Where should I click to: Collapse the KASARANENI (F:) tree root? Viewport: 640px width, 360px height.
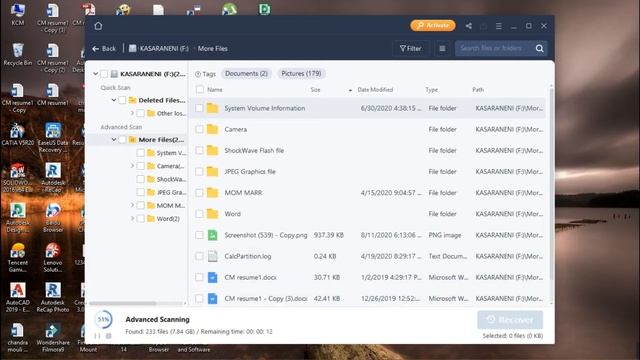point(96,74)
